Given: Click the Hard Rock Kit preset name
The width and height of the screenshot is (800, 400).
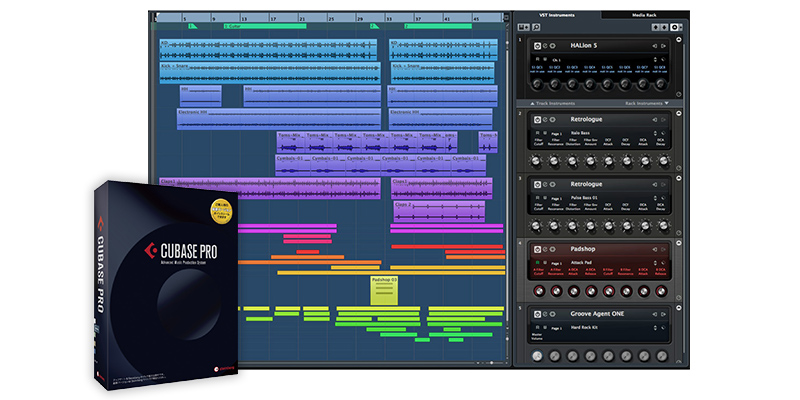Looking at the screenshot, I should tap(583, 327).
